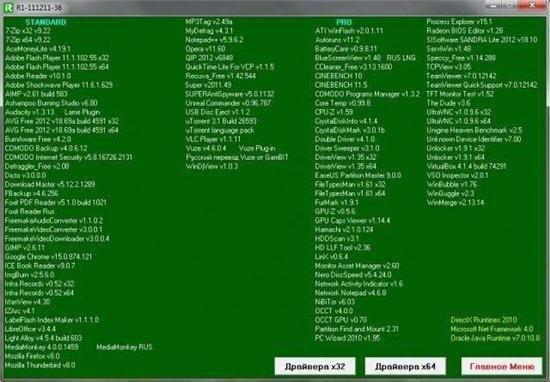The height and width of the screenshot is (382, 550).
Task: Select Mozilla Thunderbird v8.0
Action: click(x=40, y=365)
